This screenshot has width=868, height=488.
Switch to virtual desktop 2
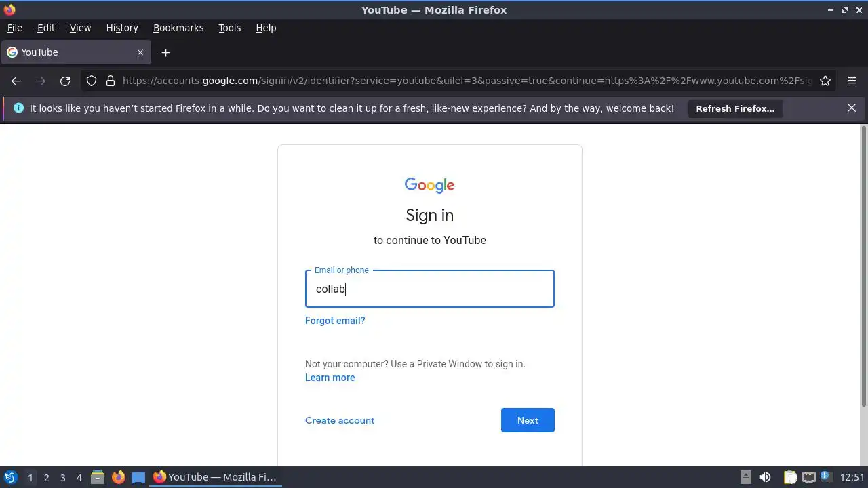[46, 477]
